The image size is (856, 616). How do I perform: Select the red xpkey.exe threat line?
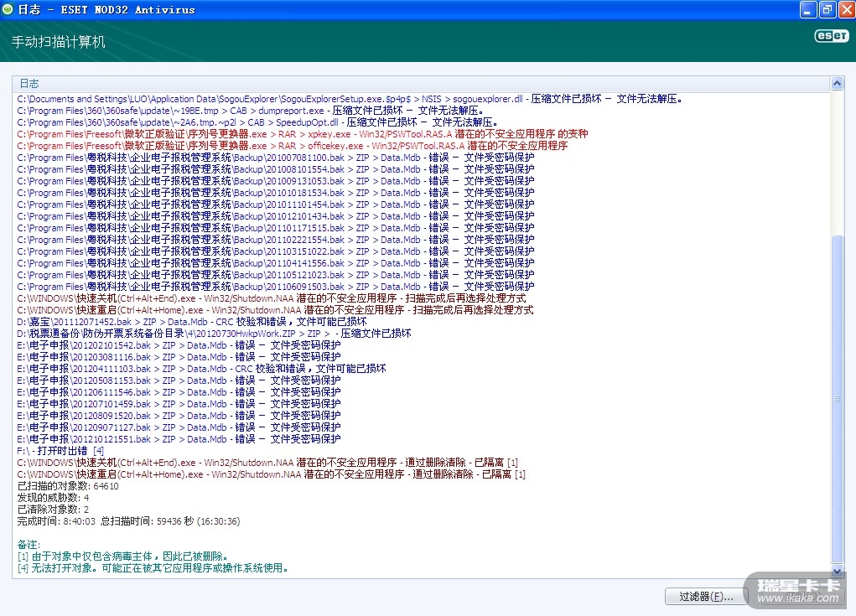302,134
